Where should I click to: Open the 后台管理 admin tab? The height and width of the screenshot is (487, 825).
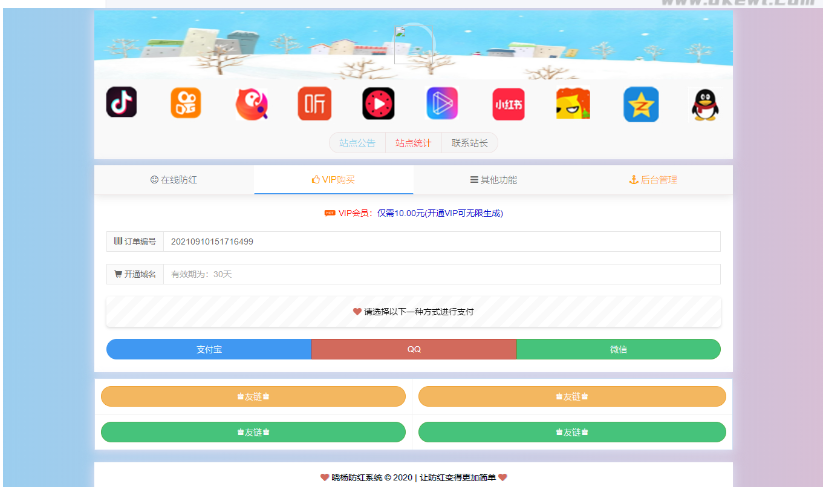653,180
